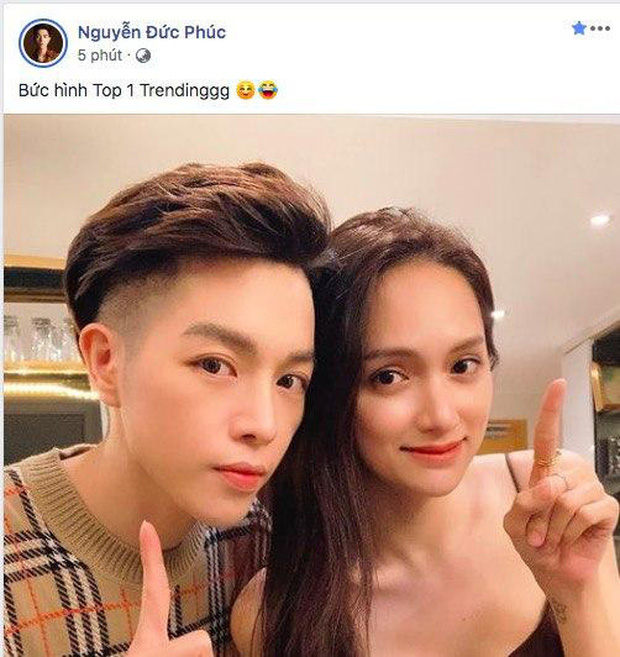
Task: Click the blue star favorite icon
Action: tap(579, 28)
